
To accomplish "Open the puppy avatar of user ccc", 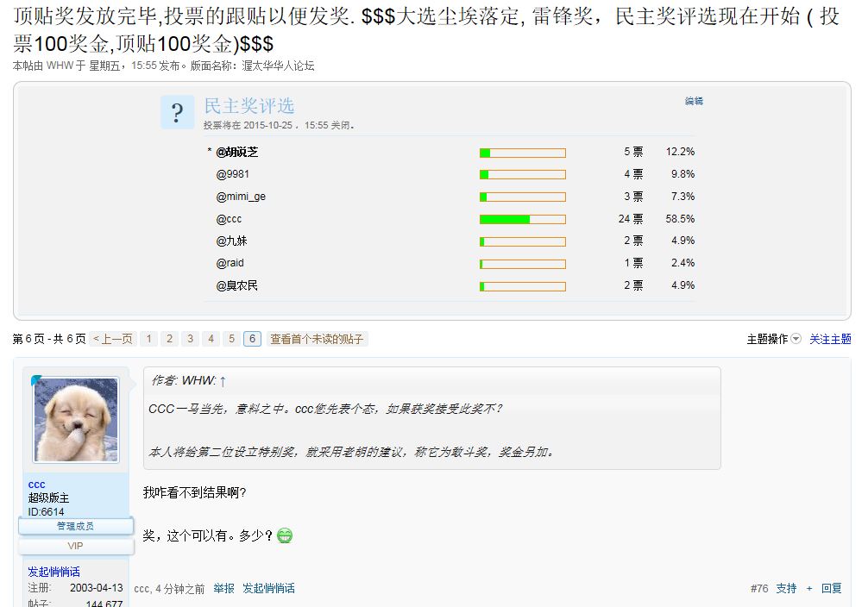I will pos(75,421).
